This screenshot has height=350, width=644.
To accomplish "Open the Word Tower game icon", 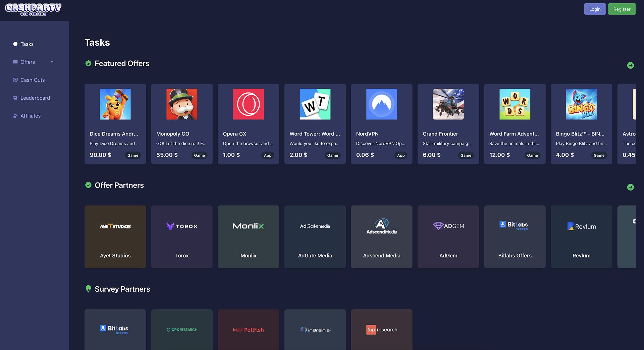I will (x=315, y=104).
